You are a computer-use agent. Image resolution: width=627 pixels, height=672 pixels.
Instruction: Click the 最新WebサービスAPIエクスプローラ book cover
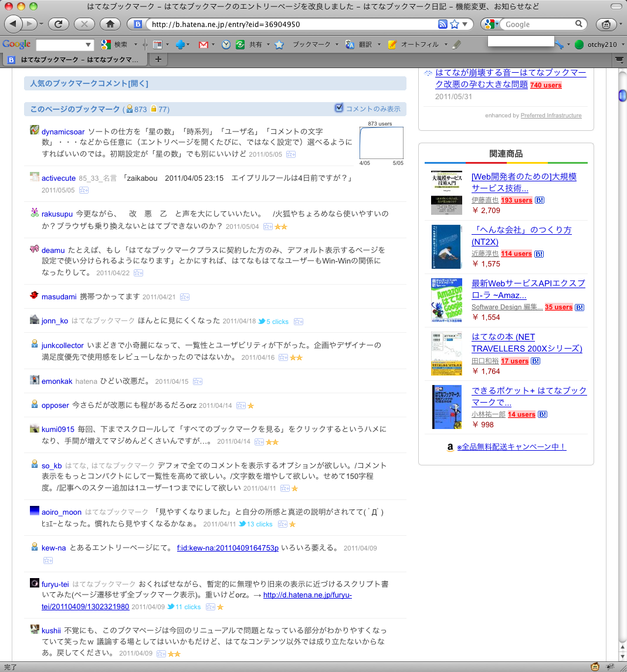click(447, 300)
